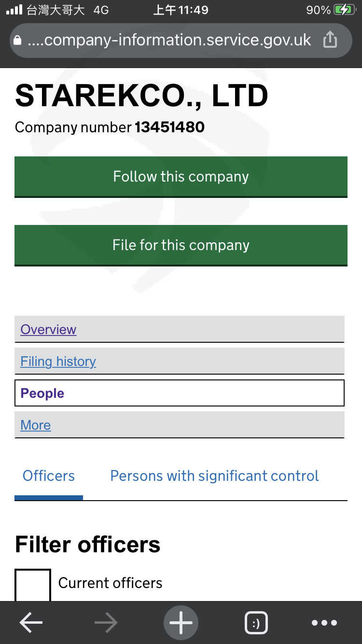
Task: Open Persons with significant control tab
Action: 214,476
